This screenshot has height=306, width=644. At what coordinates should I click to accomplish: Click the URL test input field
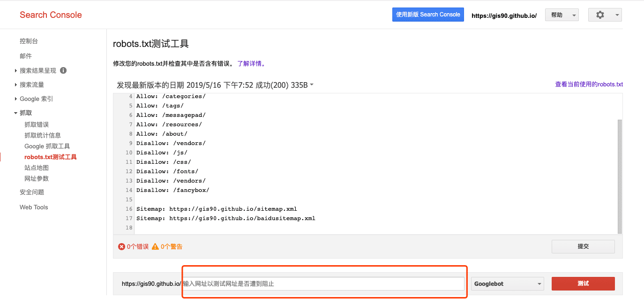322,283
